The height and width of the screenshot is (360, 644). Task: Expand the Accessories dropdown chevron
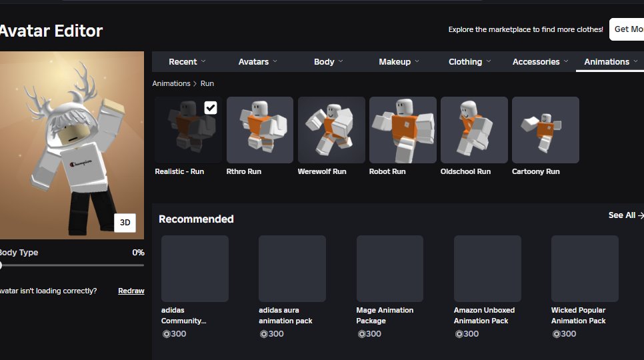point(566,61)
